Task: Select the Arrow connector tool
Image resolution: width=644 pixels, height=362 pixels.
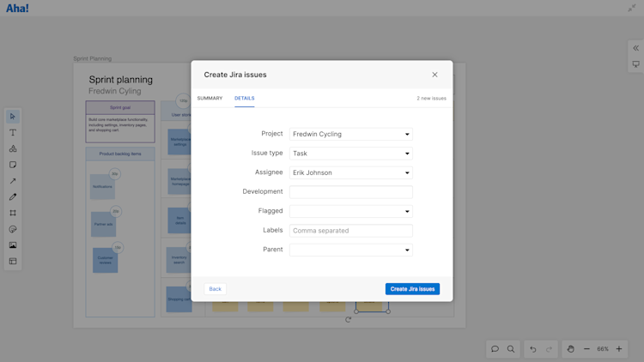Action: tap(13, 181)
